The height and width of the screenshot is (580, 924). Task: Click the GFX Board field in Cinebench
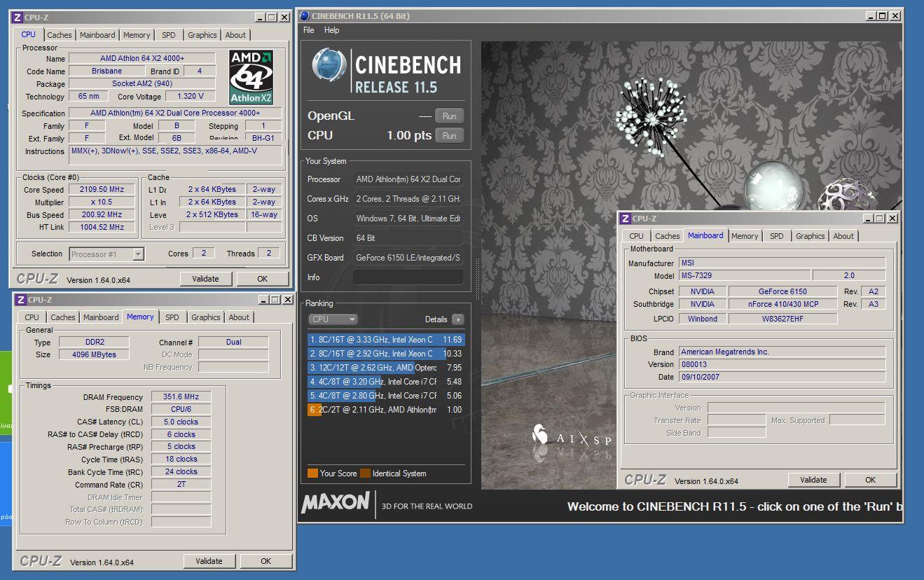[408, 258]
